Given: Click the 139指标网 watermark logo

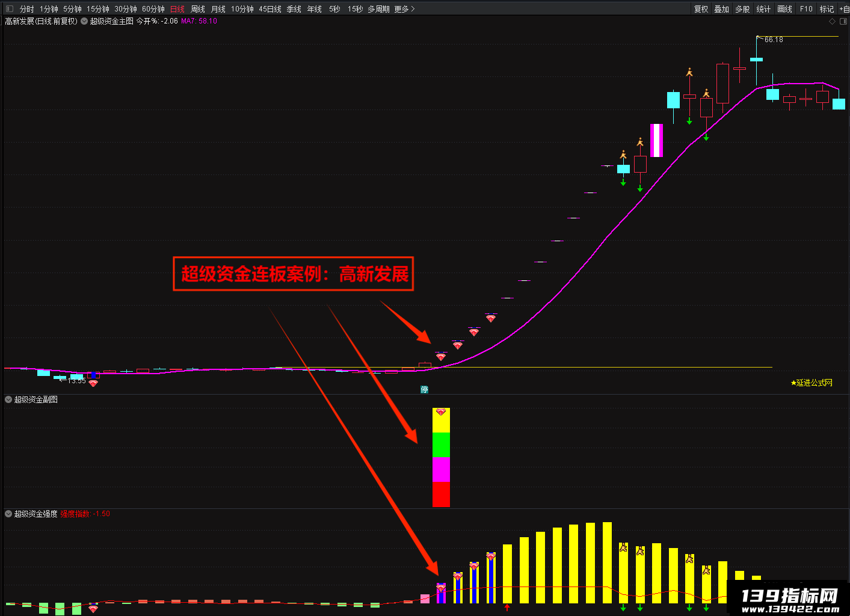Looking at the screenshot, I should point(789,599).
